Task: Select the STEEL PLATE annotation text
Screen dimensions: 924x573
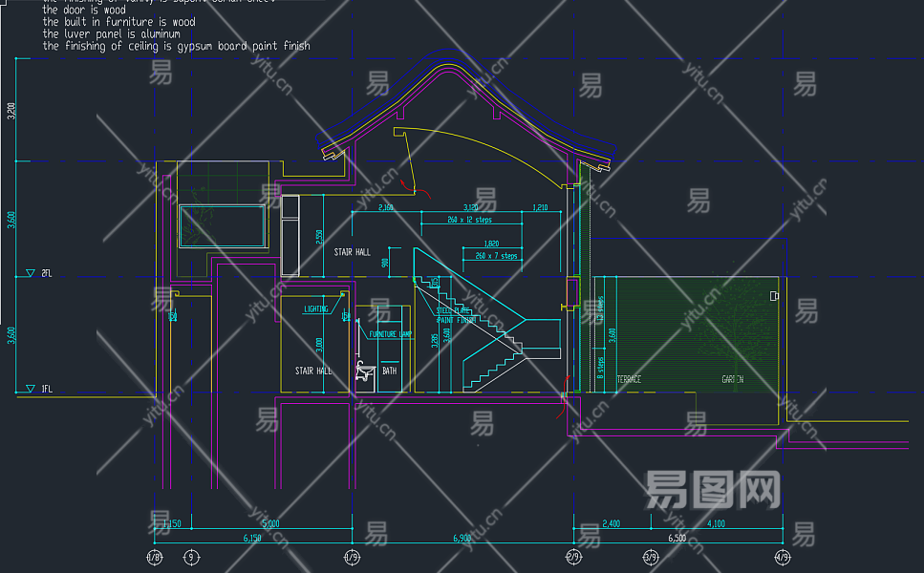Action: [x=453, y=310]
